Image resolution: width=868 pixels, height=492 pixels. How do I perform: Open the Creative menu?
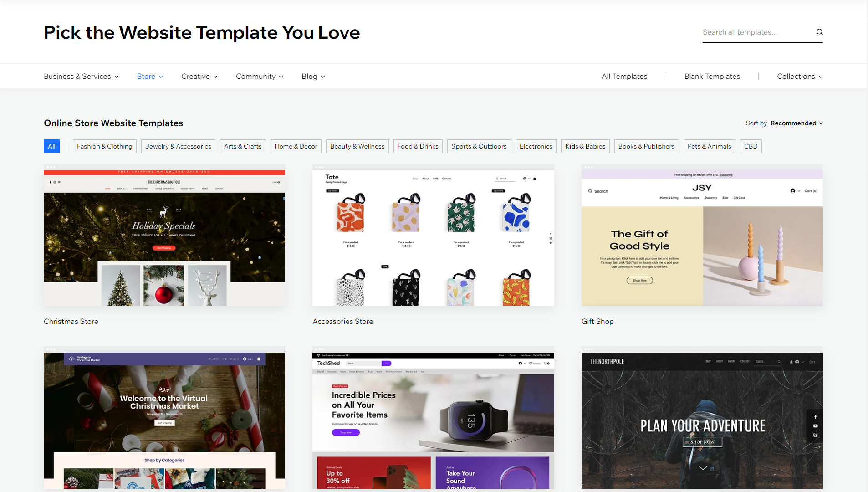[199, 77]
